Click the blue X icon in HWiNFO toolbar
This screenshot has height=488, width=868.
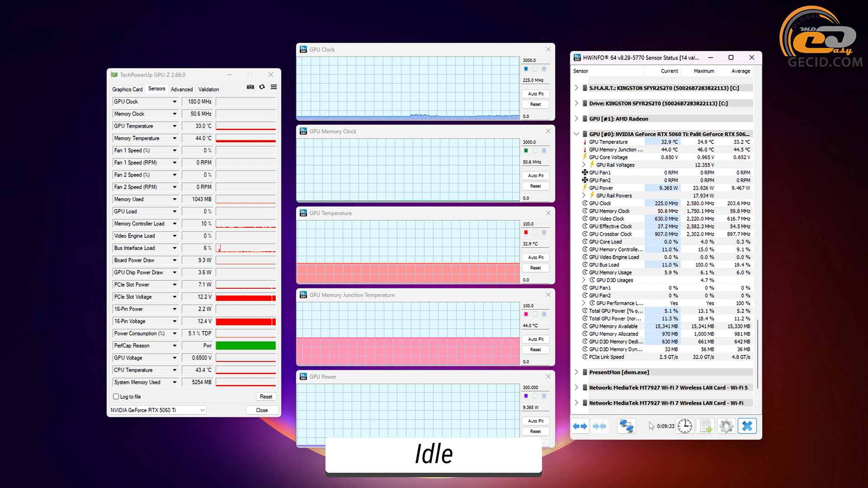747,426
